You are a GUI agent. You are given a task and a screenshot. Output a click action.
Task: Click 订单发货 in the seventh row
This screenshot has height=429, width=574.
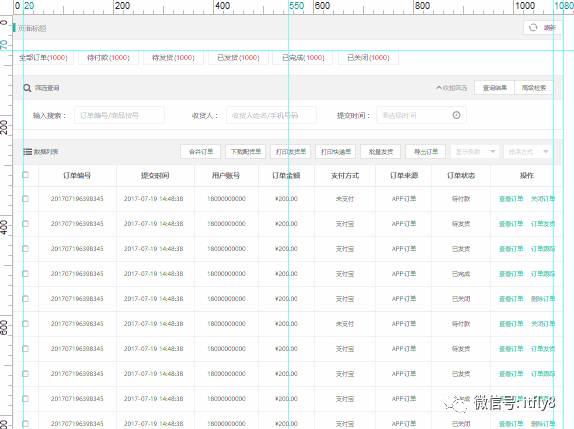pos(543,349)
